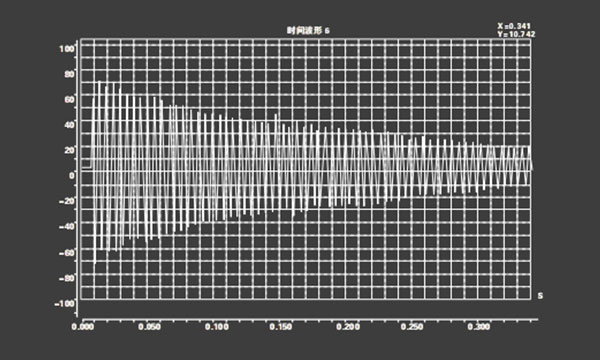
Task: Select the cursor readout "Y=10.742"
Action: (516, 34)
